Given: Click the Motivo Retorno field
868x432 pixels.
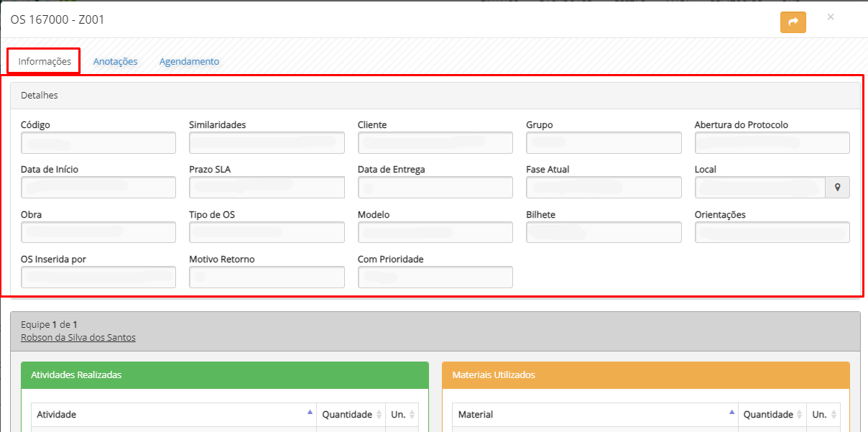Looking at the screenshot, I should coord(267,277).
